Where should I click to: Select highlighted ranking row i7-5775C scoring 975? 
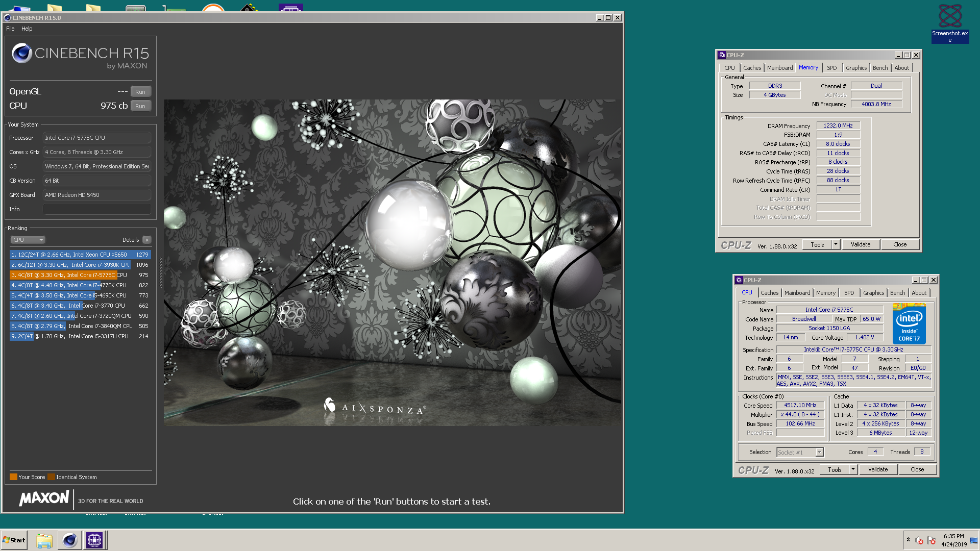[x=80, y=275]
